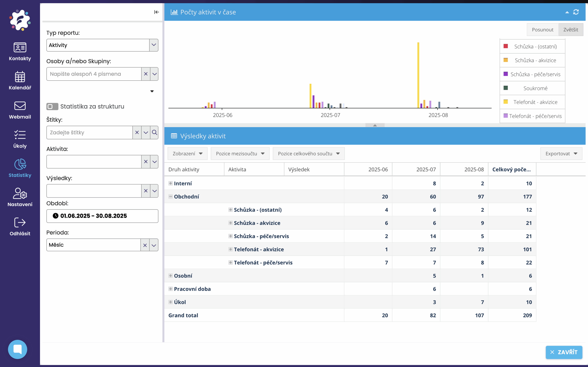Collapse the filter panel with the arrow icon
The width and height of the screenshot is (588, 367).
point(156,12)
